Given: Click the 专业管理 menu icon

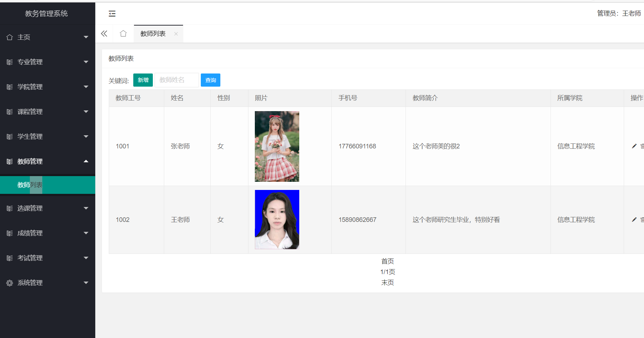Looking at the screenshot, I should 10,62.
